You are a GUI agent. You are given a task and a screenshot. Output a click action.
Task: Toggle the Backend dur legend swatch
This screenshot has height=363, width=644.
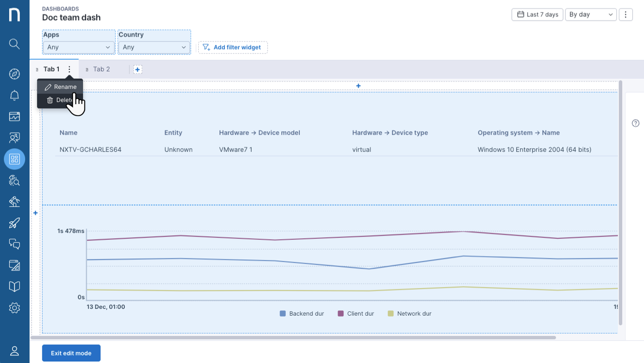[283, 313]
